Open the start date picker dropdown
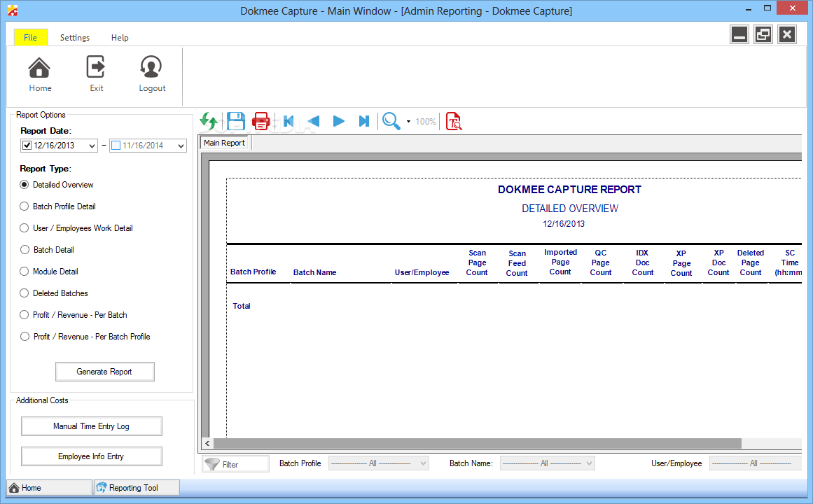 pos(92,146)
